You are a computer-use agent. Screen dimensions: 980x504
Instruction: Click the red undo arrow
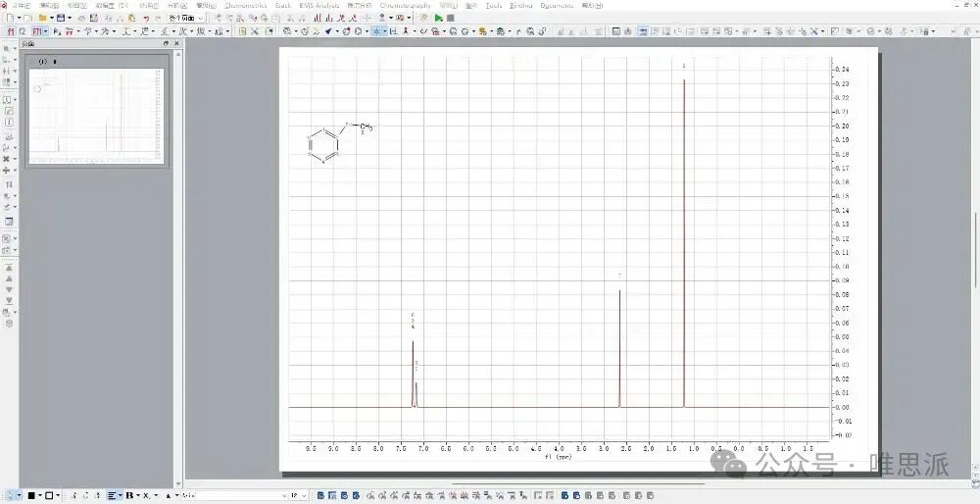click(x=146, y=18)
